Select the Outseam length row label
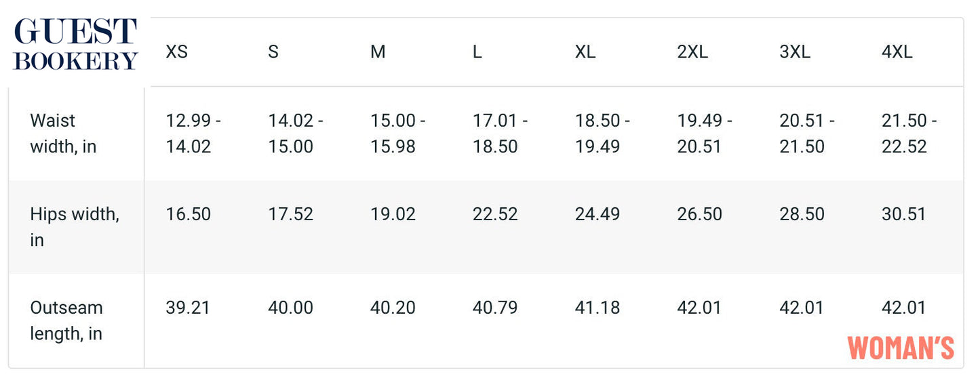Viewport: 980px width, 391px height. click(66, 321)
